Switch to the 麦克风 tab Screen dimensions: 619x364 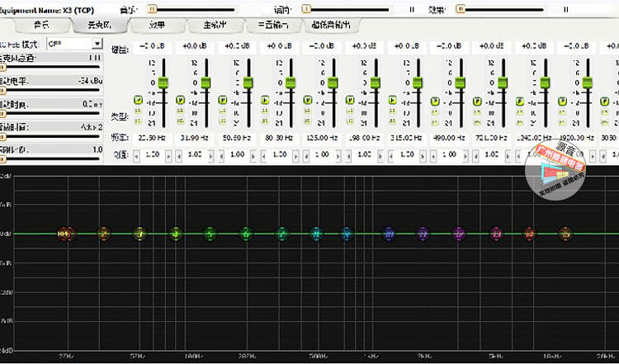pyautogui.click(x=100, y=26)
